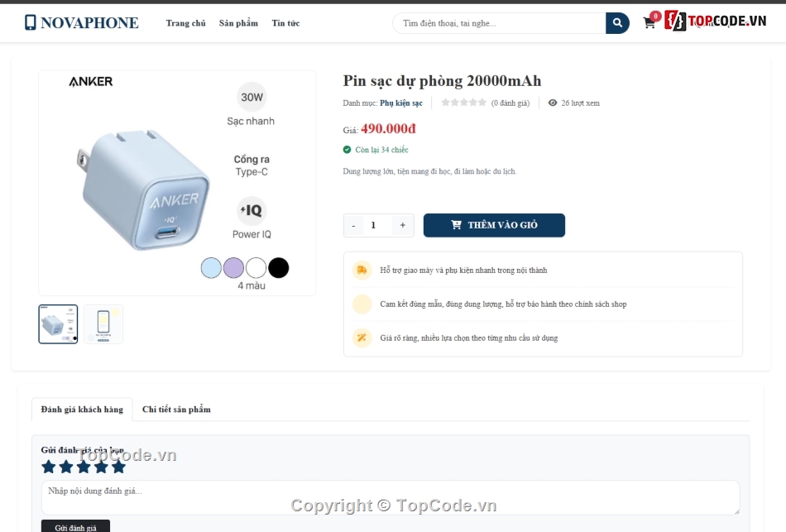
Task: Select the second product thumbnail
Action: [103, 324]
